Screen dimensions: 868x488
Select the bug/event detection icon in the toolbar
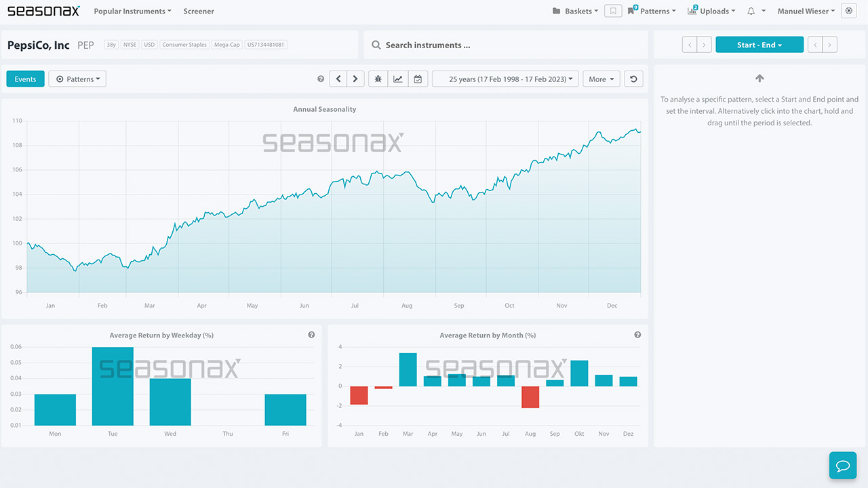(x=378, y=79)
